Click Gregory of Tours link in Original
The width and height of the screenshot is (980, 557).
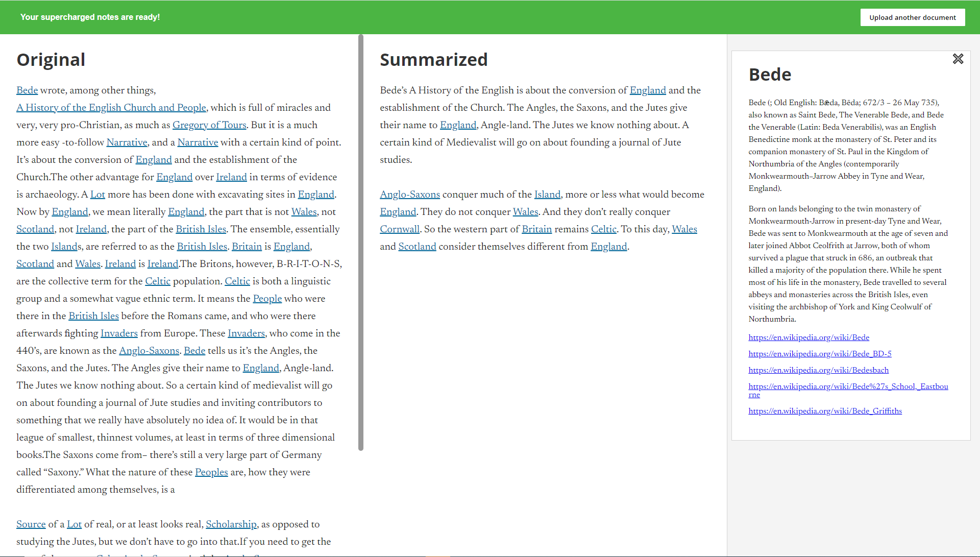tap(209, 125)
